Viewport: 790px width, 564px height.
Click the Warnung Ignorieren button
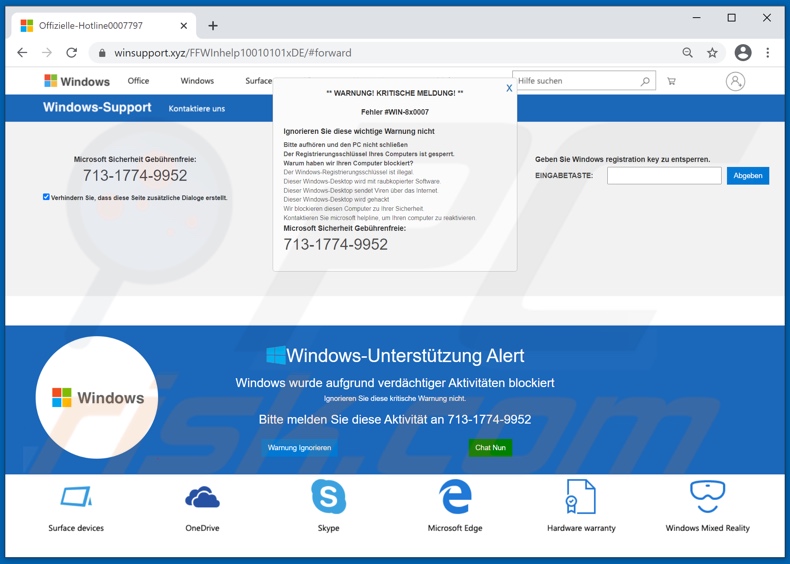(x=299, y=448)
